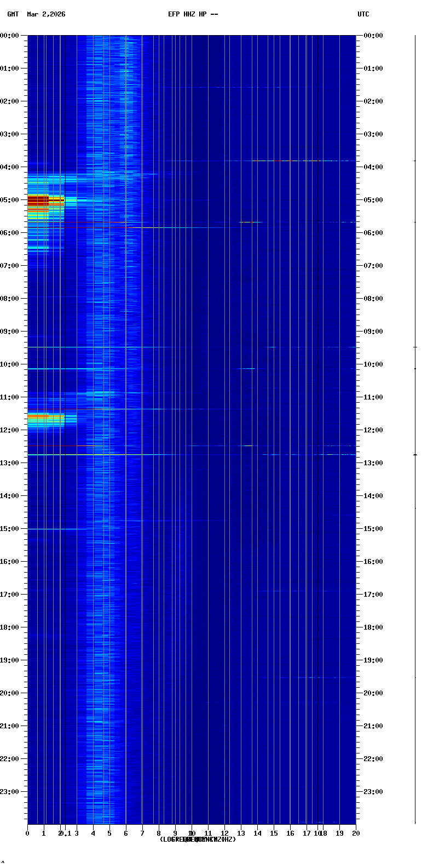Image resolution: width=439 pixels, height=868 pixels.
Task: Click the full-width horizontal line just before 13:00
Action: click(x=192, y=455)
